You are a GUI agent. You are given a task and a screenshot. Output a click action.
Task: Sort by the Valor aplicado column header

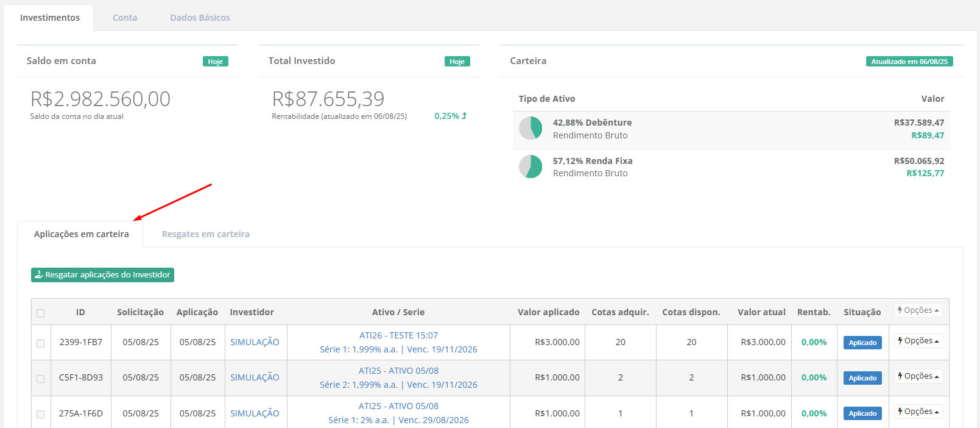click(x=548, y=312)
